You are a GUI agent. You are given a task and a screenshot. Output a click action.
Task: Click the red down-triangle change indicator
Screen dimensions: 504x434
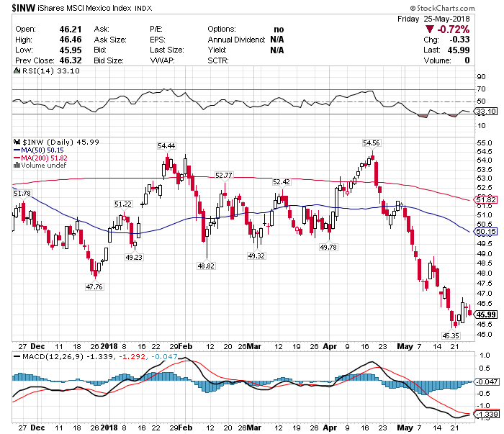pyautogui.click(x=429, y=30)
